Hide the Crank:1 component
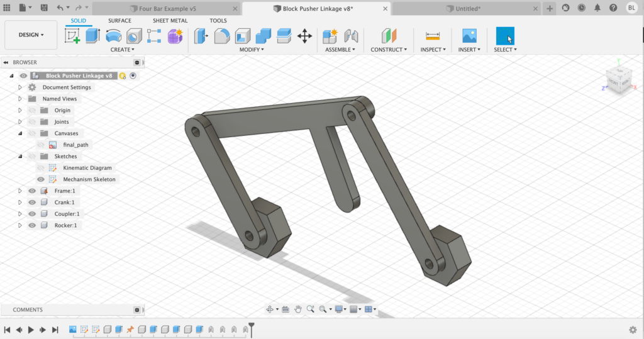The width and height of the screenshot is (644, 339). point(32,203)
